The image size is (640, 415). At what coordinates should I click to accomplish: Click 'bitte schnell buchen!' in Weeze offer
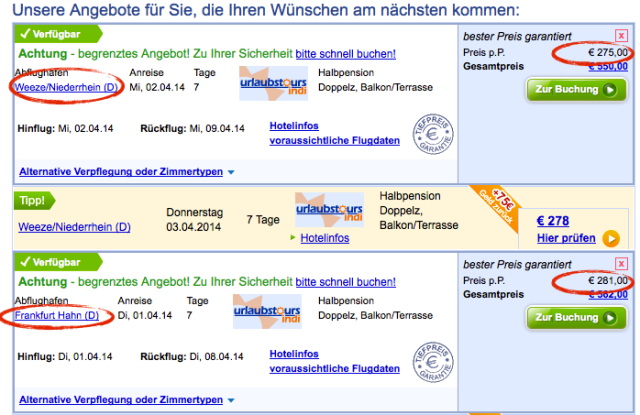[x=345, y=54]
